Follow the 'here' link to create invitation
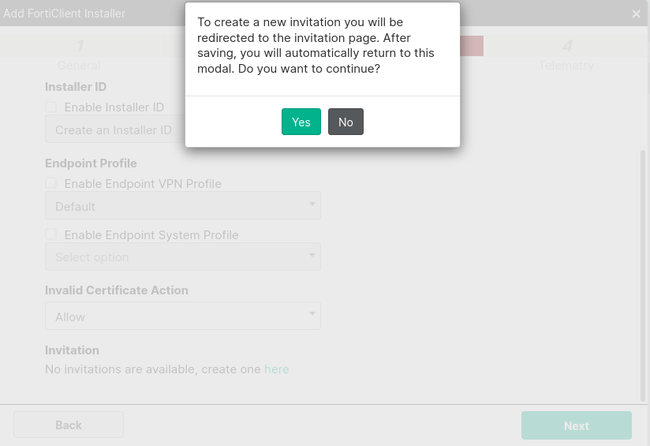 (276, 369)
